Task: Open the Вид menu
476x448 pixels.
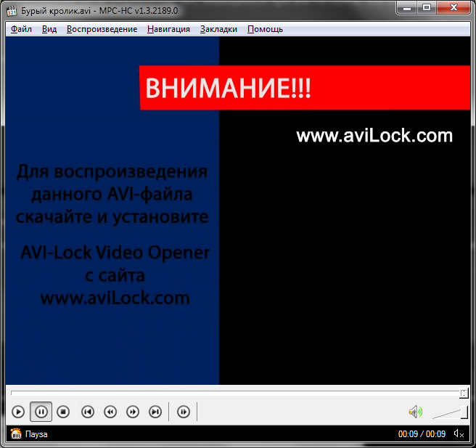Action: 49,29
